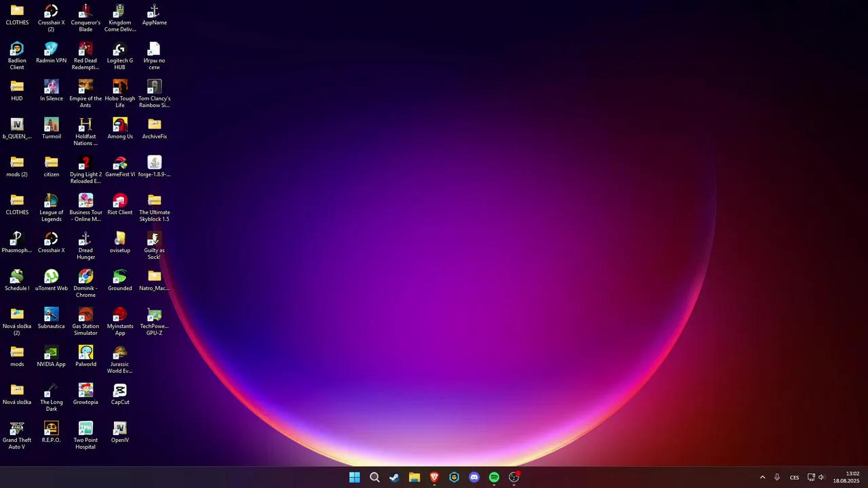The height and width of the screenshot is (488, 868).
Task: Select The Long Dark shortcut
Action: click(x=52, y=398)
